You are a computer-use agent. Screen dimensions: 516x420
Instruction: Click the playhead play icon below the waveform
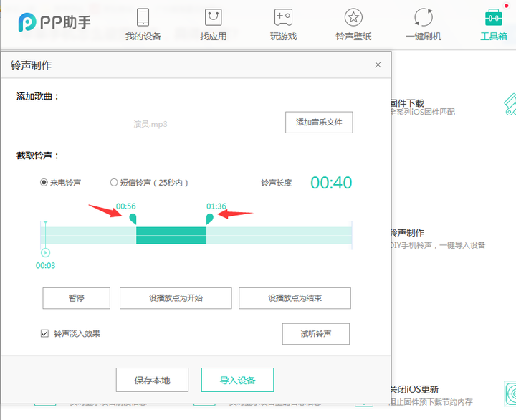pyautogui.click(x=45, y=252)
